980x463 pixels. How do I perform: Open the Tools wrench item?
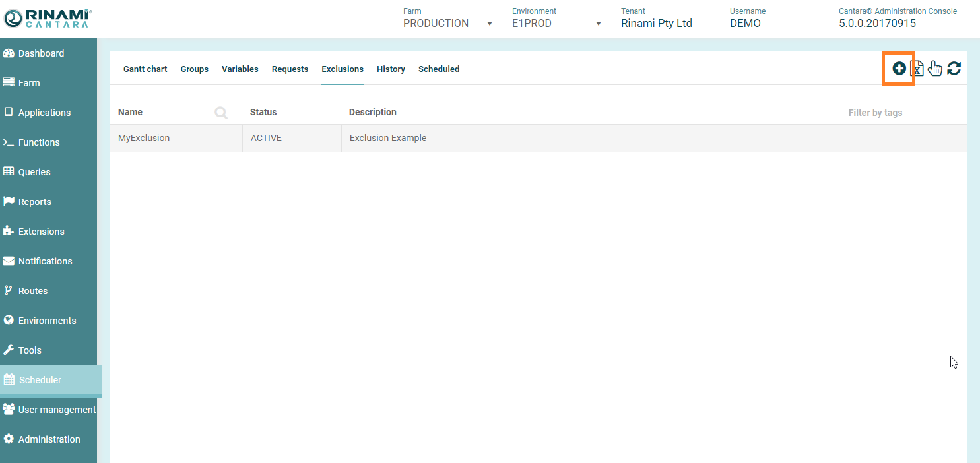[x=30, y=350]
